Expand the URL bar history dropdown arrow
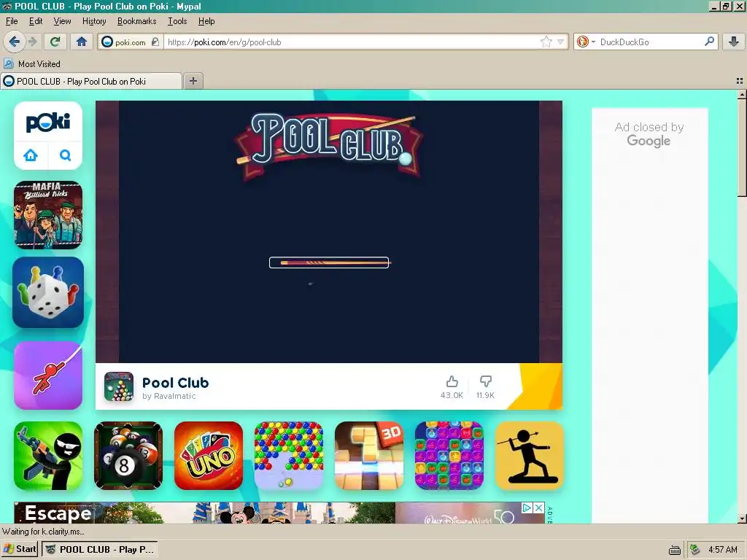Image resolution: width=747 pixels, height=560 pixels. pyautogui.click(x=561, y=42)
